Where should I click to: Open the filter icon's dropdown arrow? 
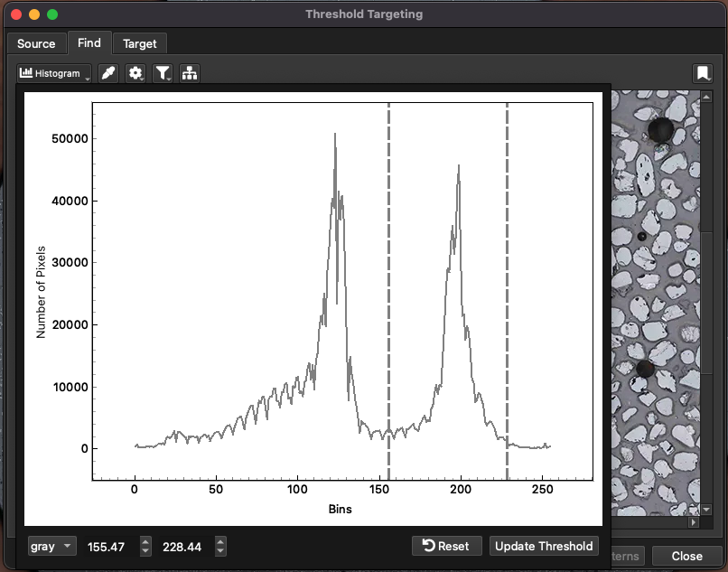tap(171, 80)
